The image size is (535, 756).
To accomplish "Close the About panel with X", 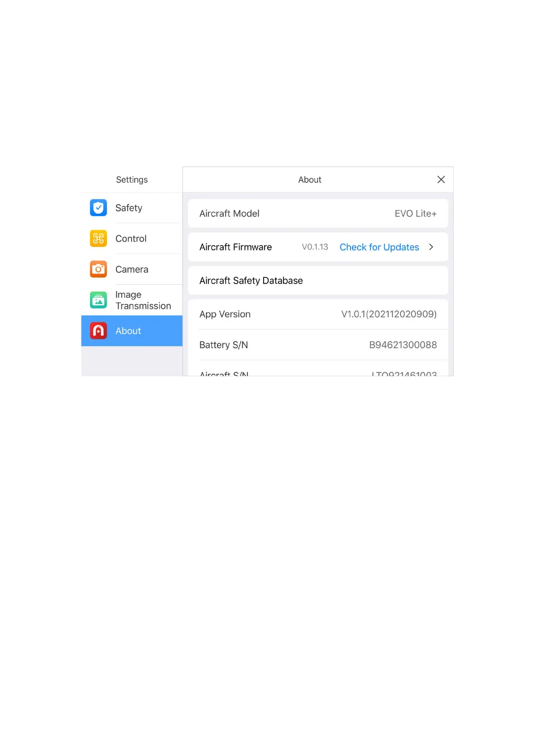I will pyautogui.click(x=441, y=180).
